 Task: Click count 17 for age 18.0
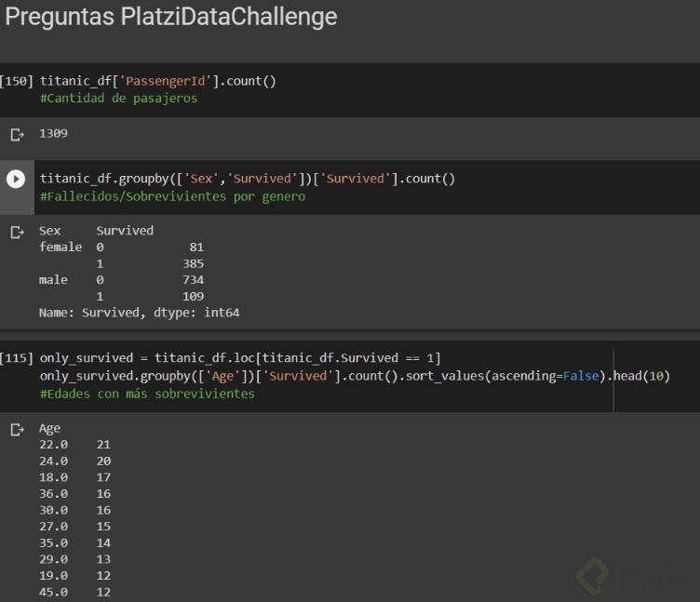tap(103, 477)
